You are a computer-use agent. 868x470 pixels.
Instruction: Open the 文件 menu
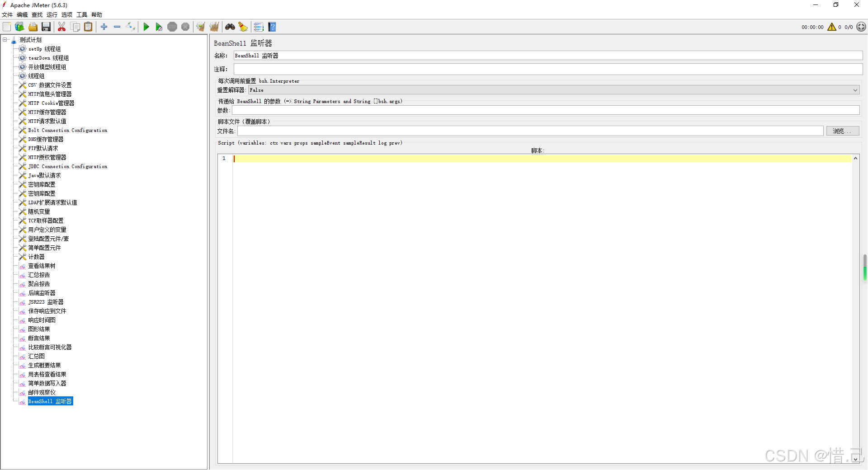[x=8, y=15]
